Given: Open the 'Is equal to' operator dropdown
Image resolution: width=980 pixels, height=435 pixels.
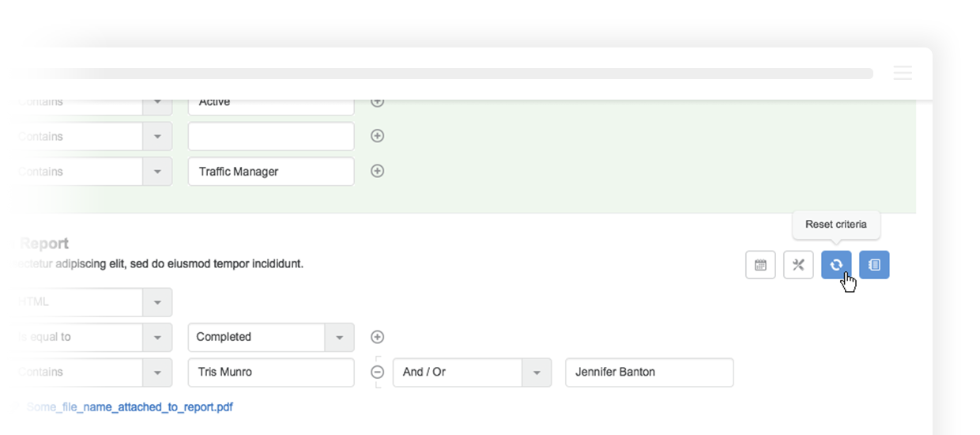Looking at the screenshot, I should (x=157, y=337).
